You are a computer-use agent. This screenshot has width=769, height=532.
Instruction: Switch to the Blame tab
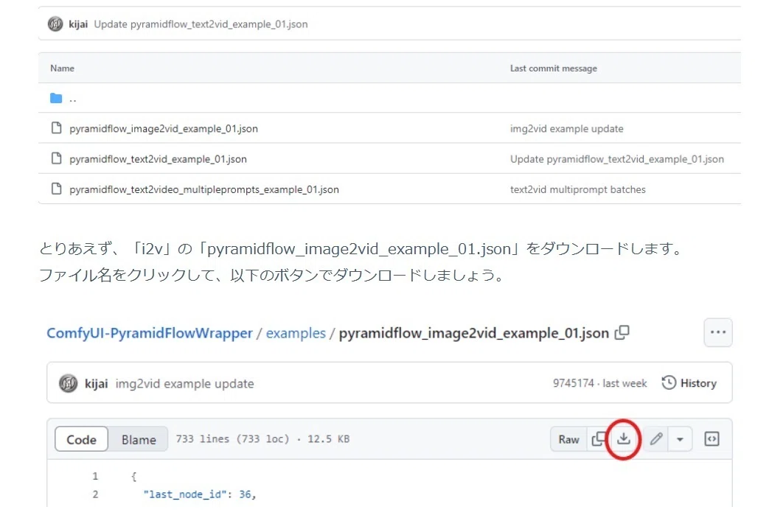tap(139, 439)
